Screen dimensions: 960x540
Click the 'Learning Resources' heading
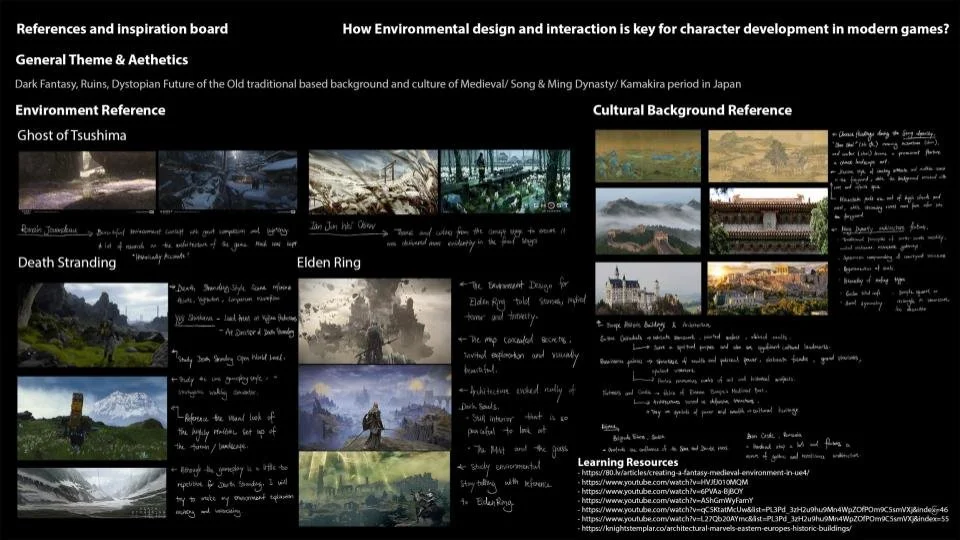click(628, 462)
